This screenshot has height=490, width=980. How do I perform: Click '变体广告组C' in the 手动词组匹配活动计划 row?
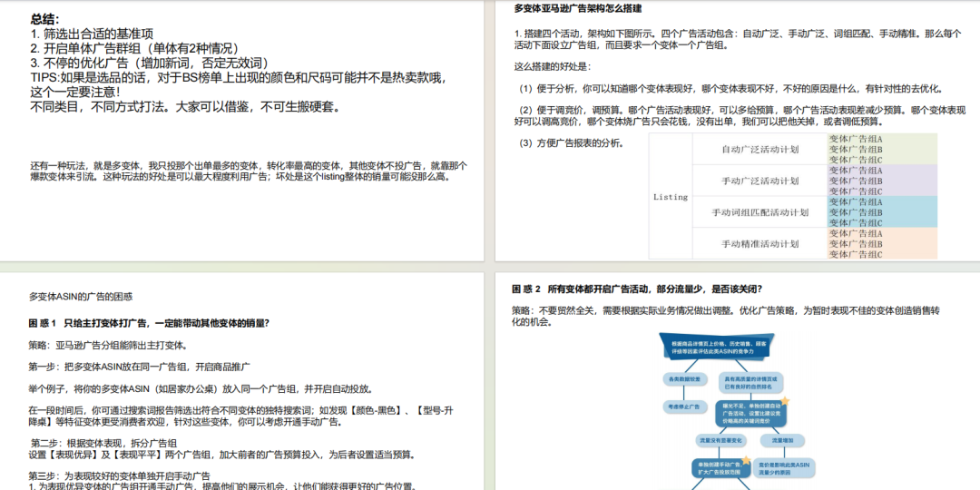pos(856,222)
